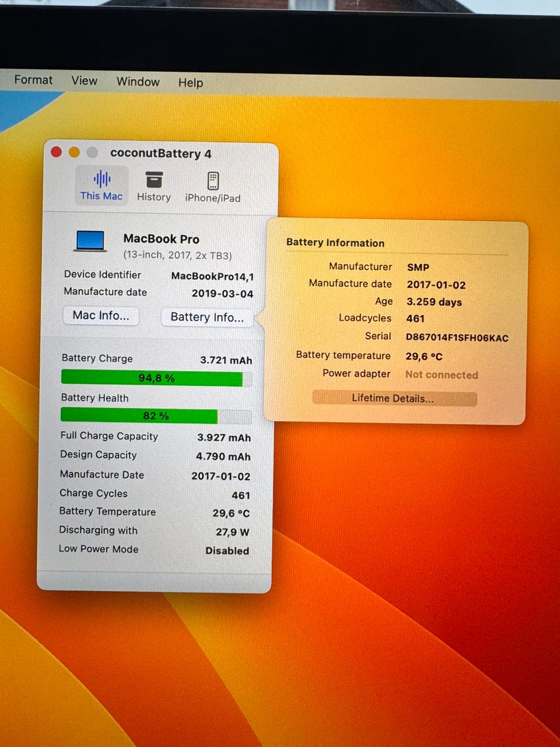Screen dimensions: 560x747
Task: Select the This Mac waveform icon
Action: coord(102,179)
